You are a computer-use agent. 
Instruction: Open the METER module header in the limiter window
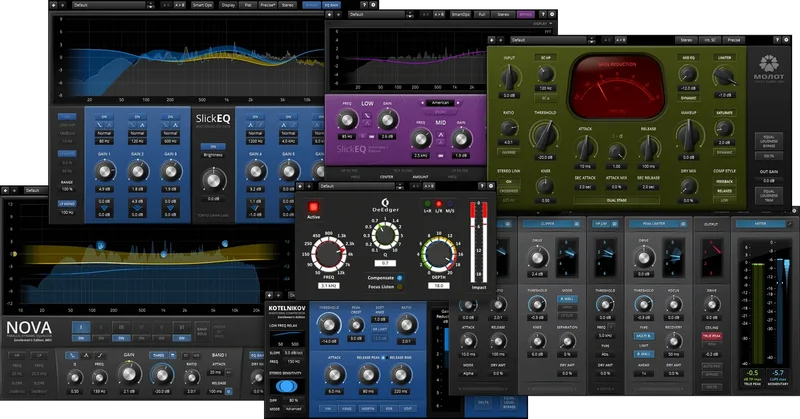tap(761, 224)
